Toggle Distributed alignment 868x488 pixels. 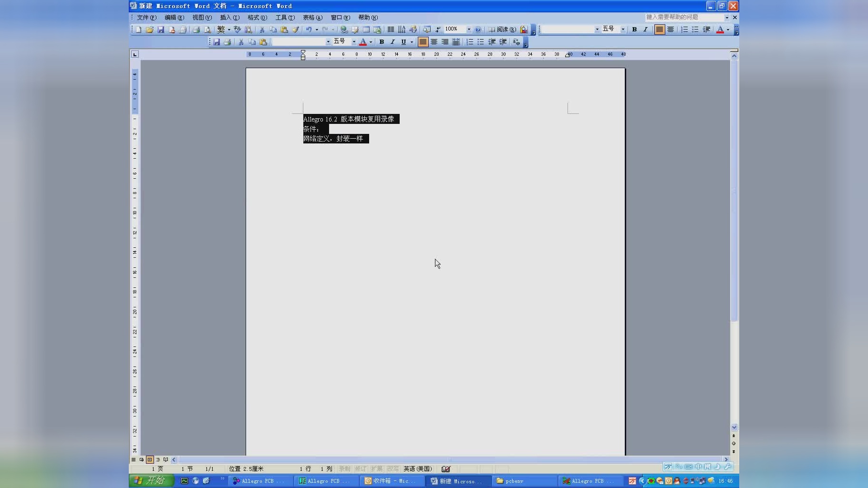(x=456, y=42)
